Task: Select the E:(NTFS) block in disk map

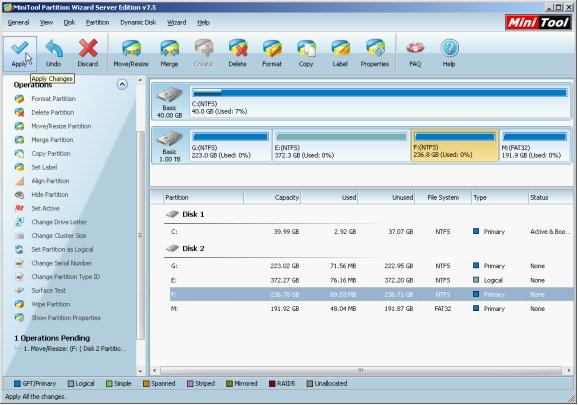Action: click(341, 145)
